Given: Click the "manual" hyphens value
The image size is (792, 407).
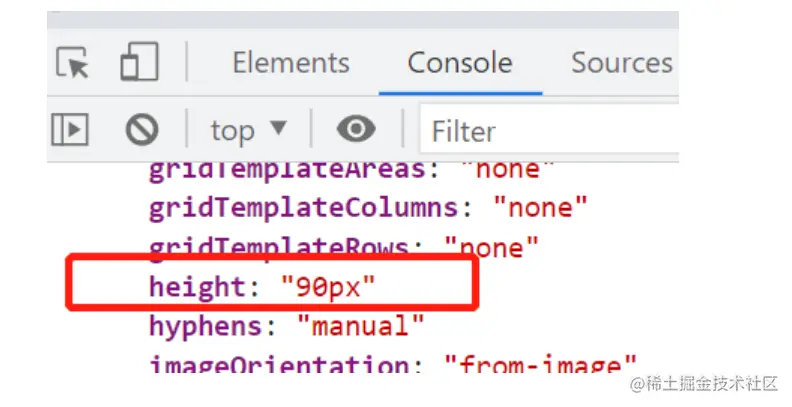Looking at the screenshot, I should coord(360,325).
